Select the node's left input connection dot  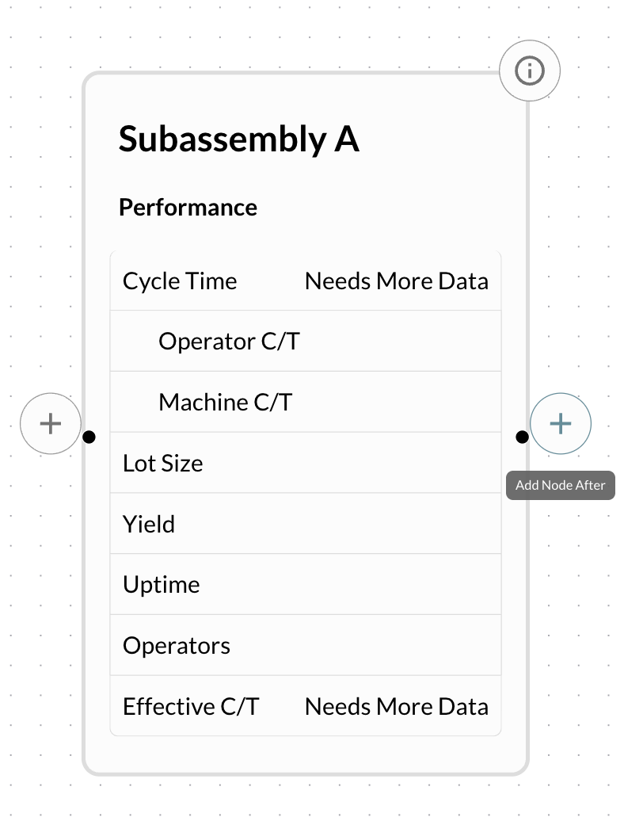(x=89, y=437)
